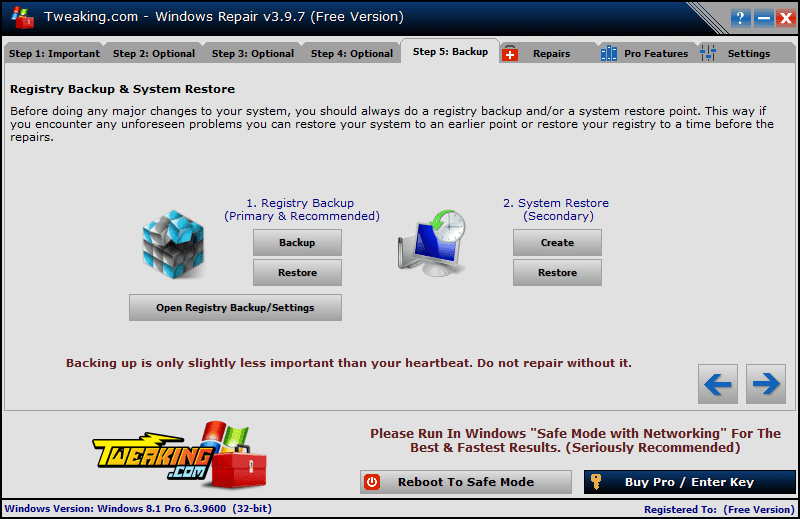Image resolution: width=800 pixels, height=519 pixels.
Task: Click the Windows Version status text
Action: (x=138, y=508)
